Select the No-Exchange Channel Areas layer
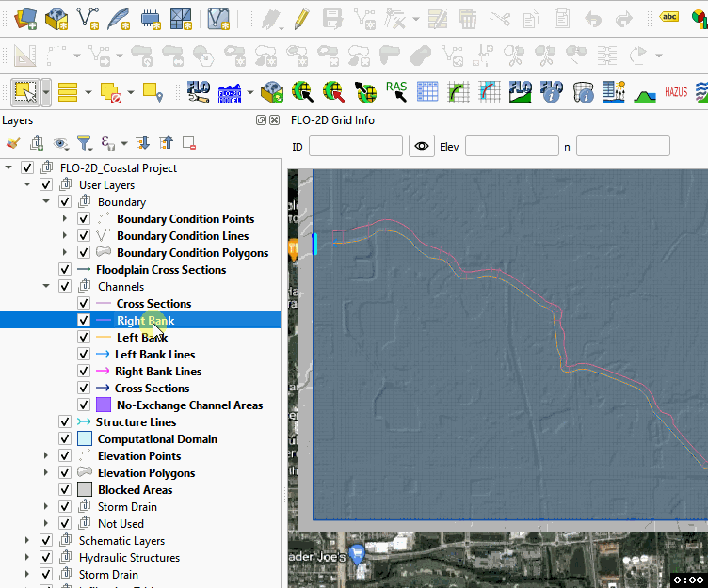This screenshot has width=708, height=588. 189,405
